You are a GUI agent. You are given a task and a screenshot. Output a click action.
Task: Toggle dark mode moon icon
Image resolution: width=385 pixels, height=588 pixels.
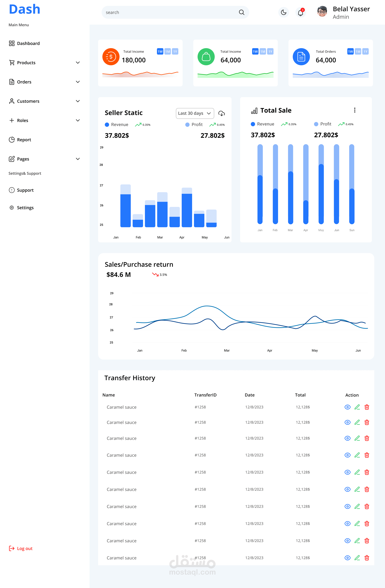tap(284, 12)
